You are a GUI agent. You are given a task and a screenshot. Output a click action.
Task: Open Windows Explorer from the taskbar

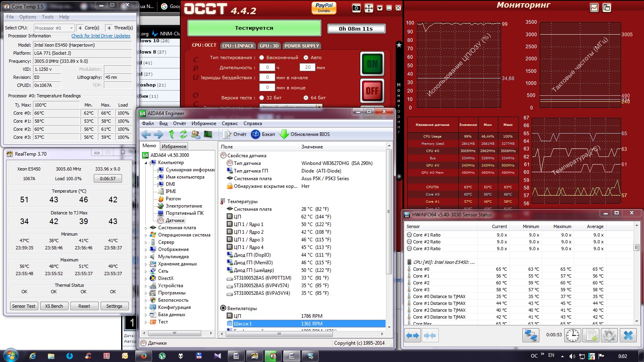tap(51, 356)
